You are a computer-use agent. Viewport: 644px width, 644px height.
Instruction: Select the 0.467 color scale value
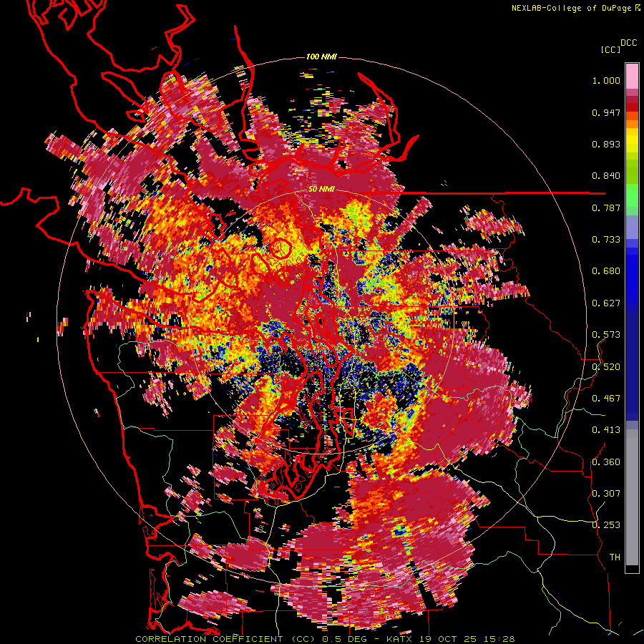click(x=606, y=399)
